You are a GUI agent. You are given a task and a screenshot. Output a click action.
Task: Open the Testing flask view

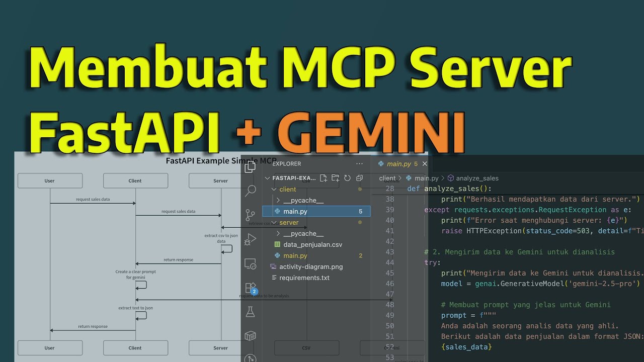[250, 312]
